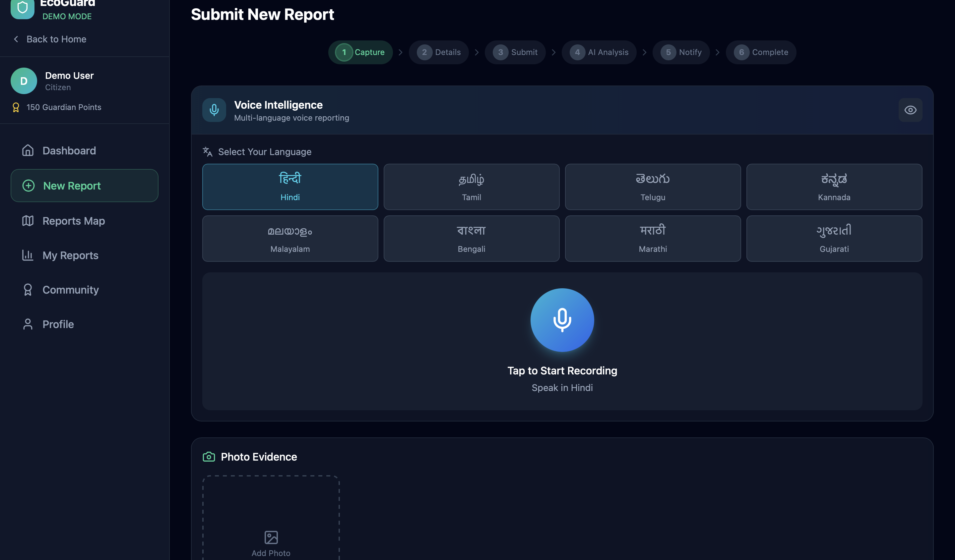
Task: Open the Profile page
Action: [58, 324]
